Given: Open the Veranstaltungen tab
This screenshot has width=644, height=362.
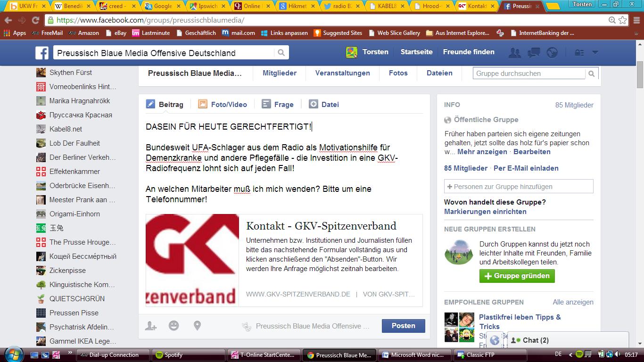Looking at the screenshot, I should (342, 73).
